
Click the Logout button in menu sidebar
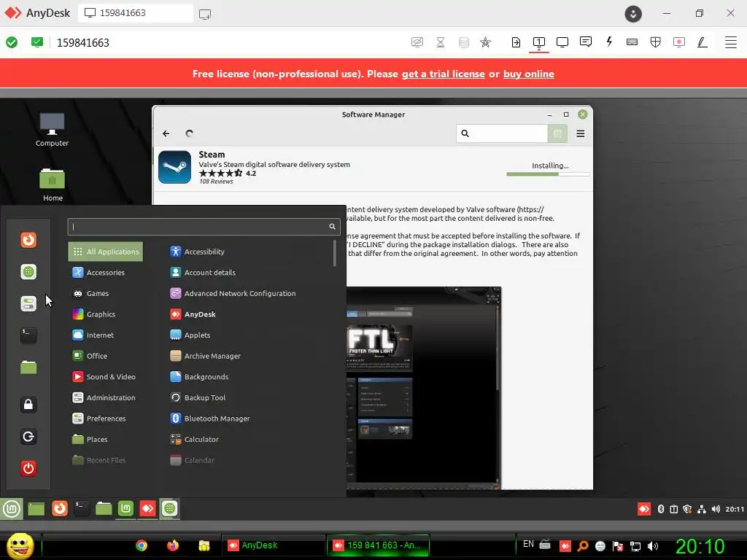pos(28,436)
